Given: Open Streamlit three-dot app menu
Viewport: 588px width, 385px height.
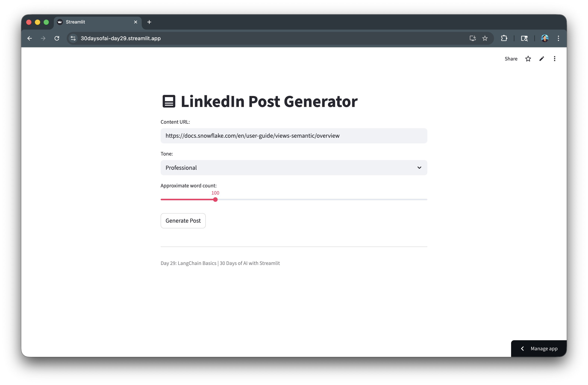Looking at the screenshot, I should click(x=555, y=59).
